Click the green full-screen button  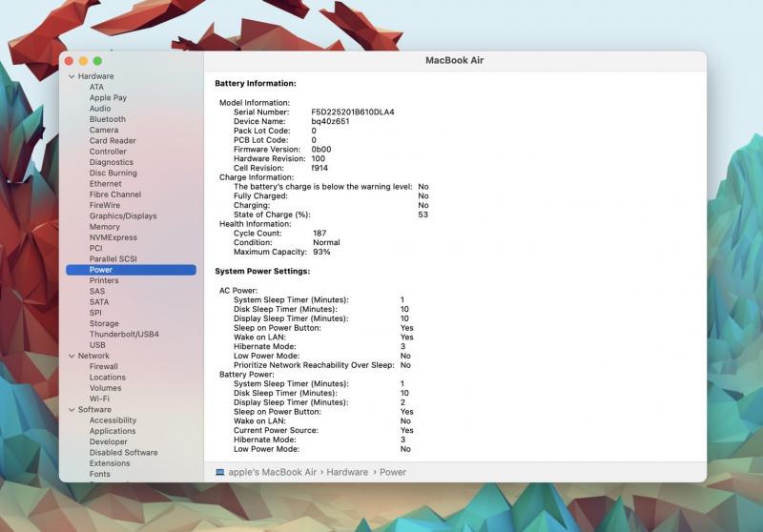(97, 61)
